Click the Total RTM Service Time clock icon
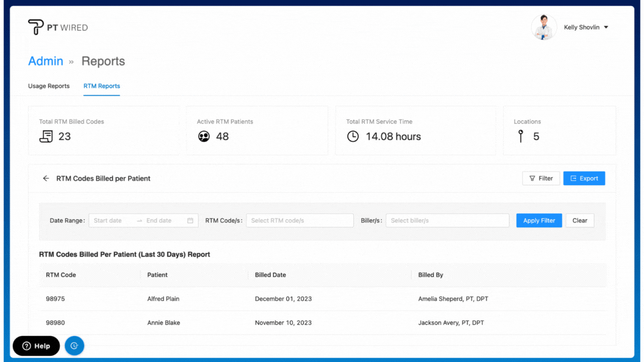The height and width of the screenshot is (362, 644). [x=353, y=136]
